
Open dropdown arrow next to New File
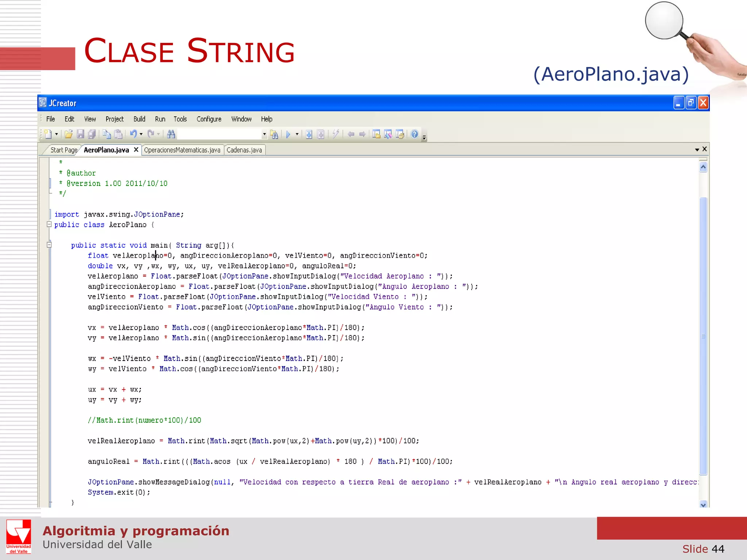[x=57, y=135]
